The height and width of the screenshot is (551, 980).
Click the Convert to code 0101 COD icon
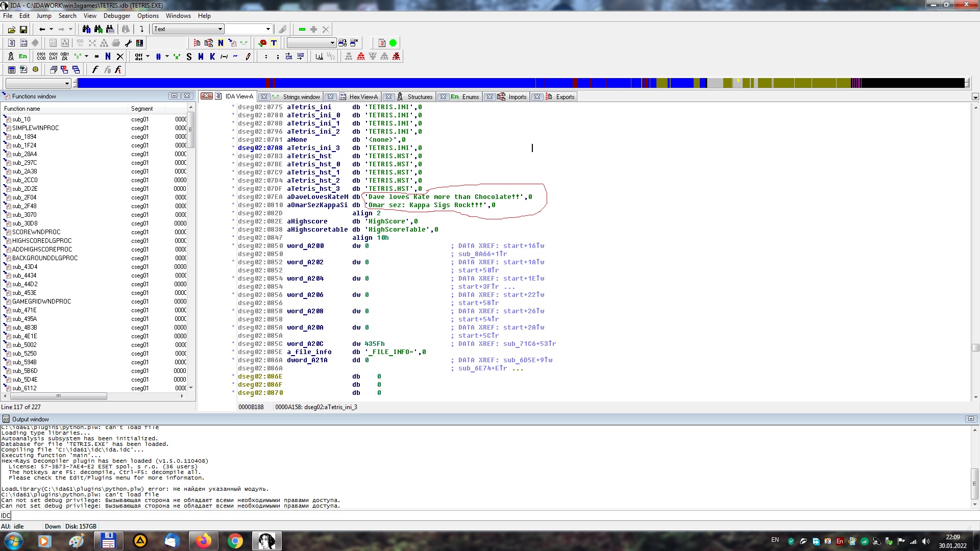click(x=41, y=57)
